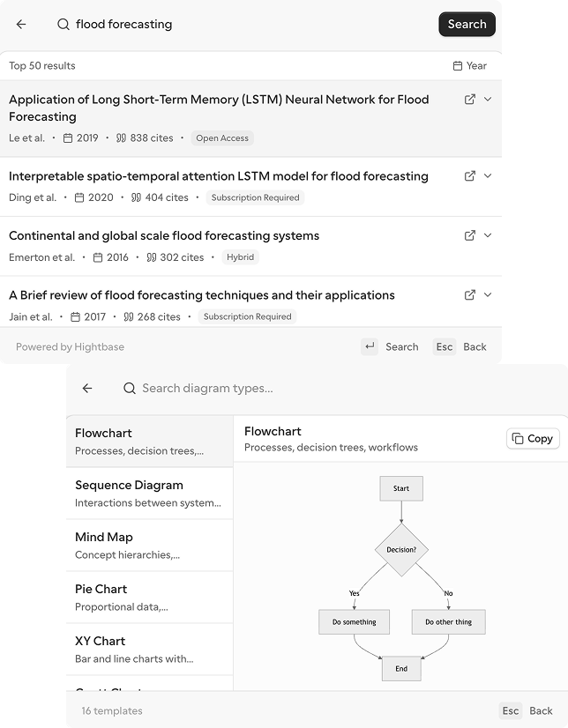Select the Mind Map template
This screenshot has width=568, height=728.
(149, 546)
